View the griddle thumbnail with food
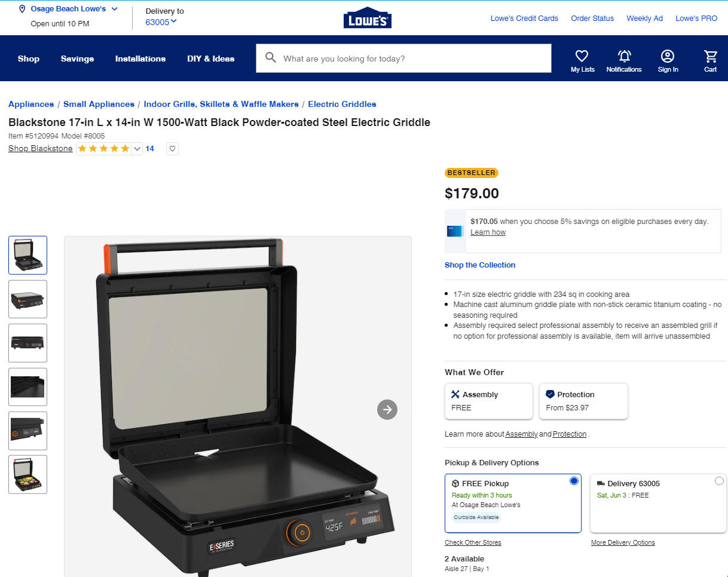This screenshot has height=577, width=728. [x=27, y=474]
